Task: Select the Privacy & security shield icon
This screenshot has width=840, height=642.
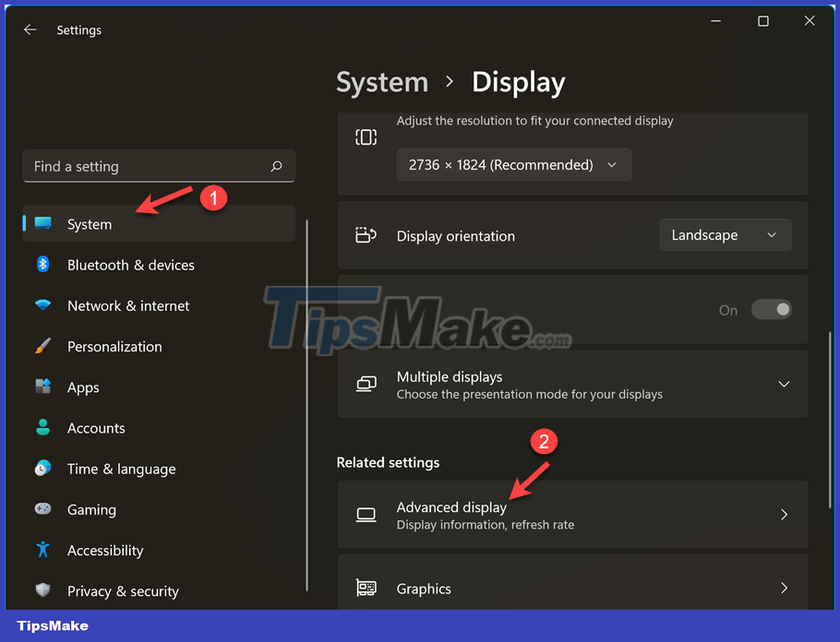Action: coord(43,590)
